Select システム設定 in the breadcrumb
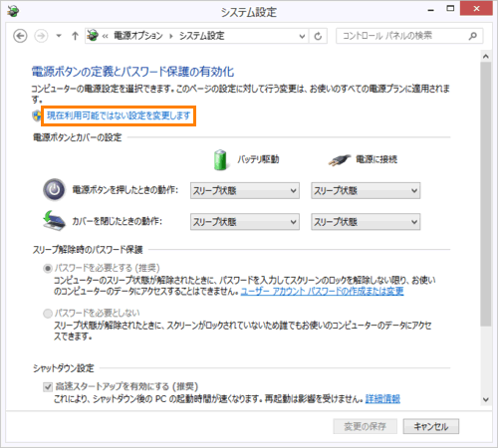 (x=202, y=36)
